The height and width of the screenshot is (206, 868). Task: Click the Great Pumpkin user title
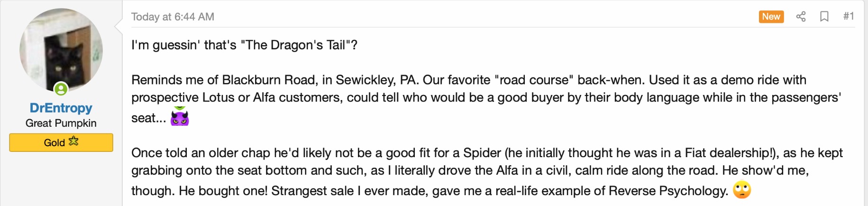pos(61,123)
